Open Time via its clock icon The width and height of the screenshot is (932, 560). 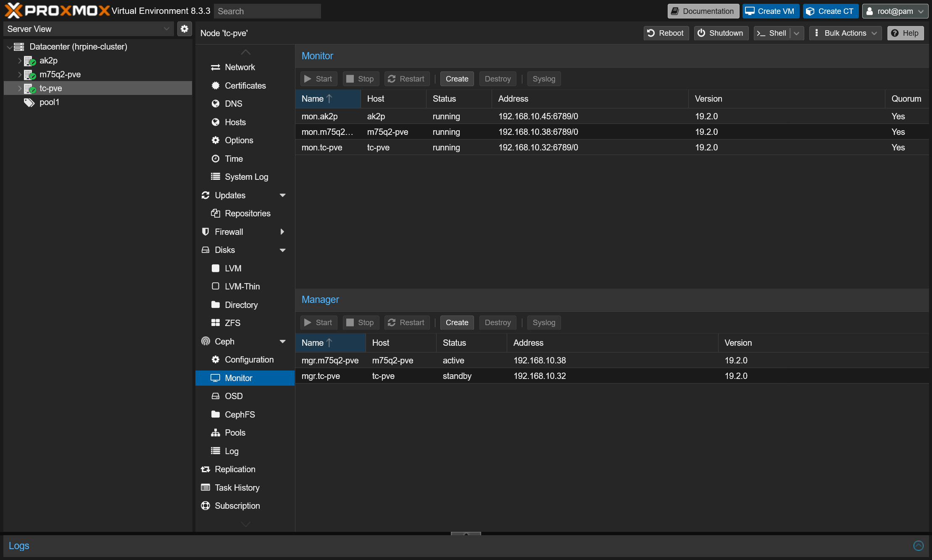pyautogui.click(x=216, y=159)
